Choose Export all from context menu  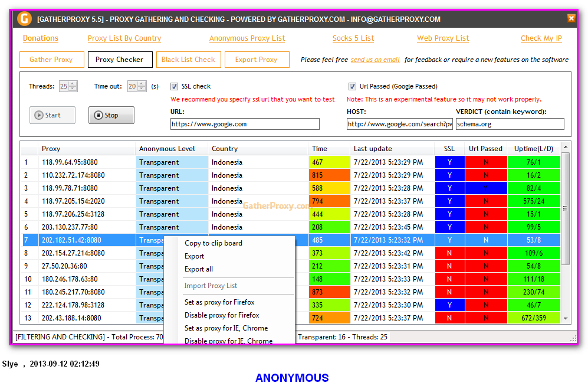(x=199, y=269)
